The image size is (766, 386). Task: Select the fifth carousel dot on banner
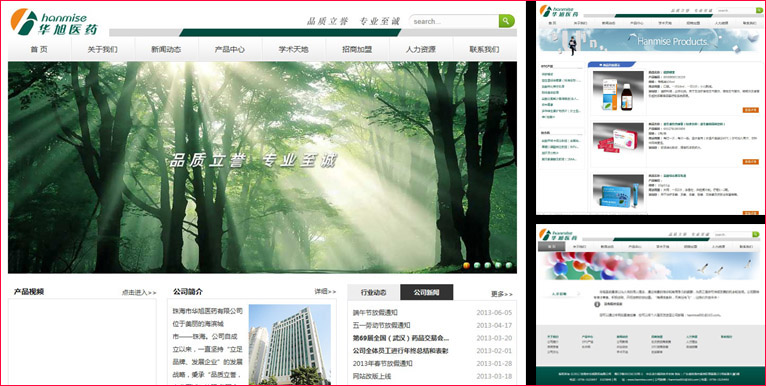[x=509, y=265]
